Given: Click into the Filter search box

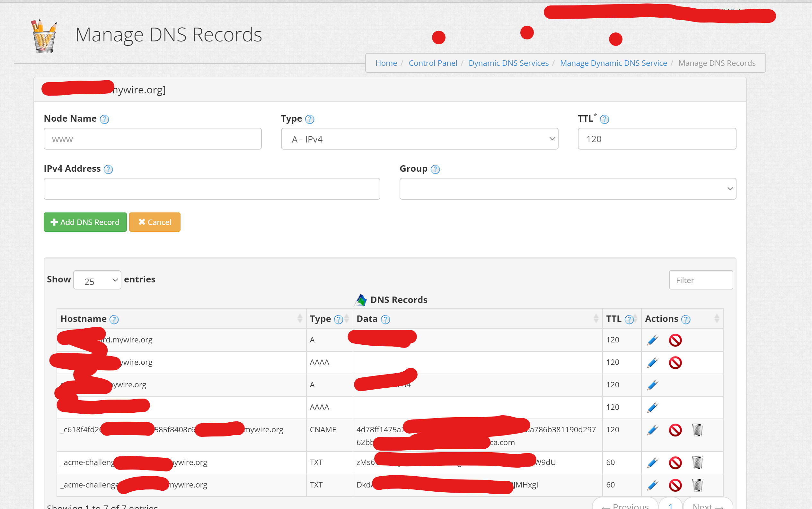Looking at the screenshot, I should 701,280.
